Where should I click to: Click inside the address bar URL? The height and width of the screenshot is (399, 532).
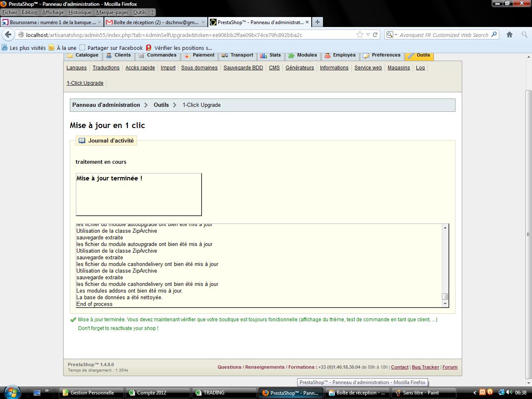coord(164,35)
